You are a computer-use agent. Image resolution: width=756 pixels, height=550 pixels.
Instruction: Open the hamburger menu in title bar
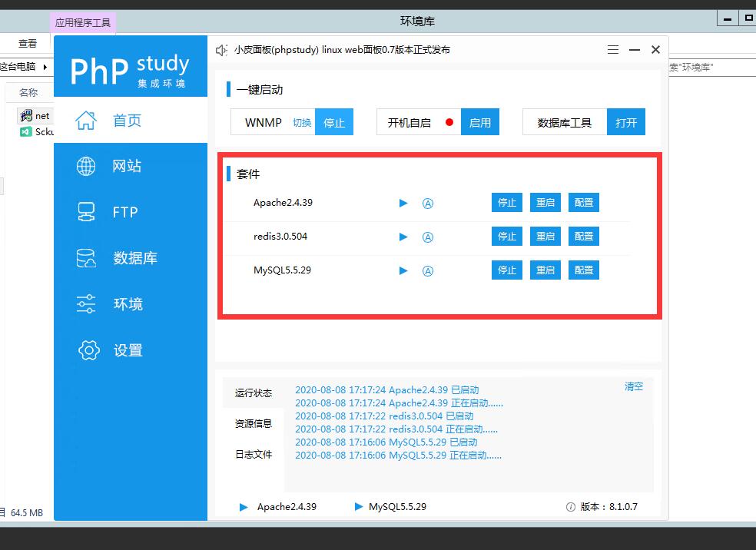tap(613, 50)
